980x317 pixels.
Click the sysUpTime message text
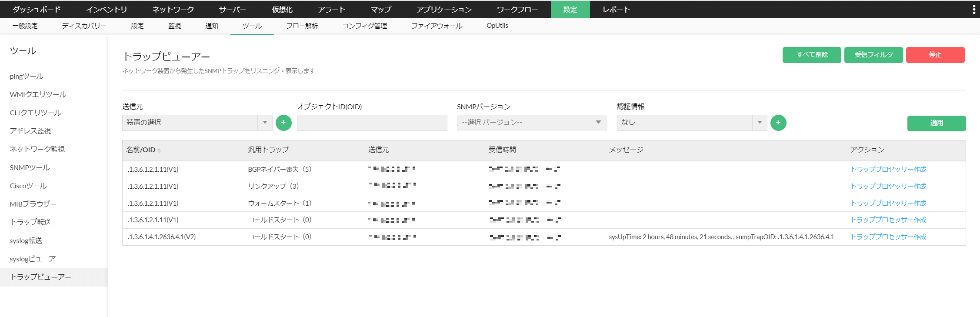click(721, 237)
